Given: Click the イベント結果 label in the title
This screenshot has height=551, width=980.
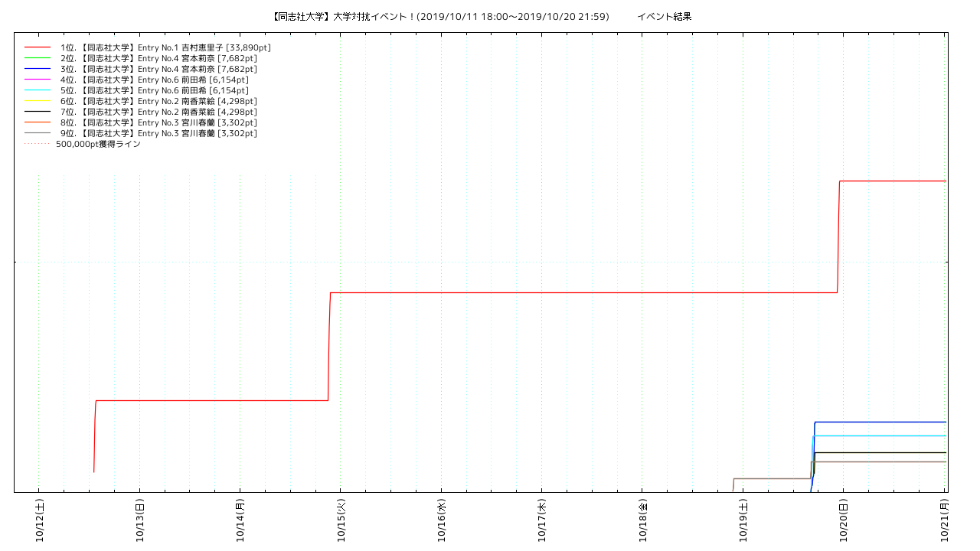Looking at the screenshot, I should (664, 17).
